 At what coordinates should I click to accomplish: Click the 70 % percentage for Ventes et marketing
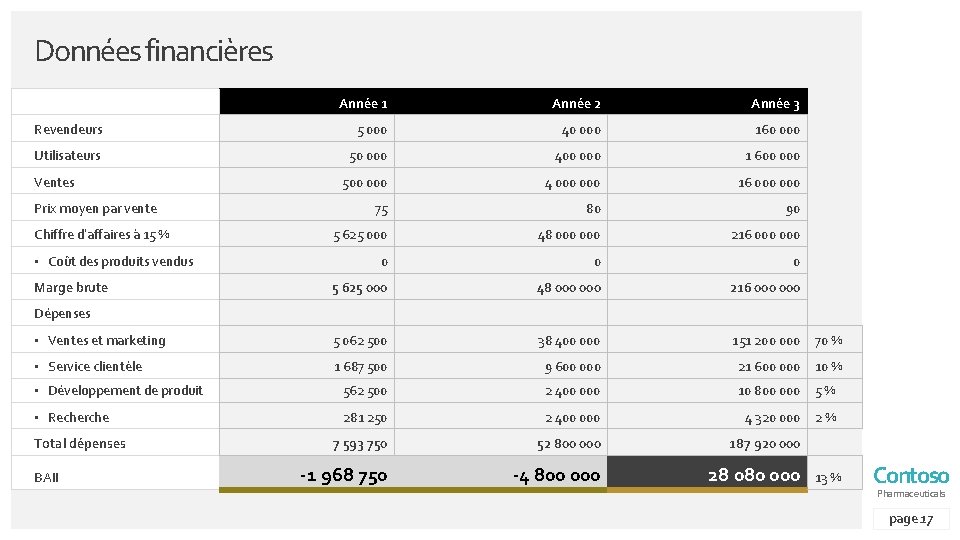coord(828,341)
